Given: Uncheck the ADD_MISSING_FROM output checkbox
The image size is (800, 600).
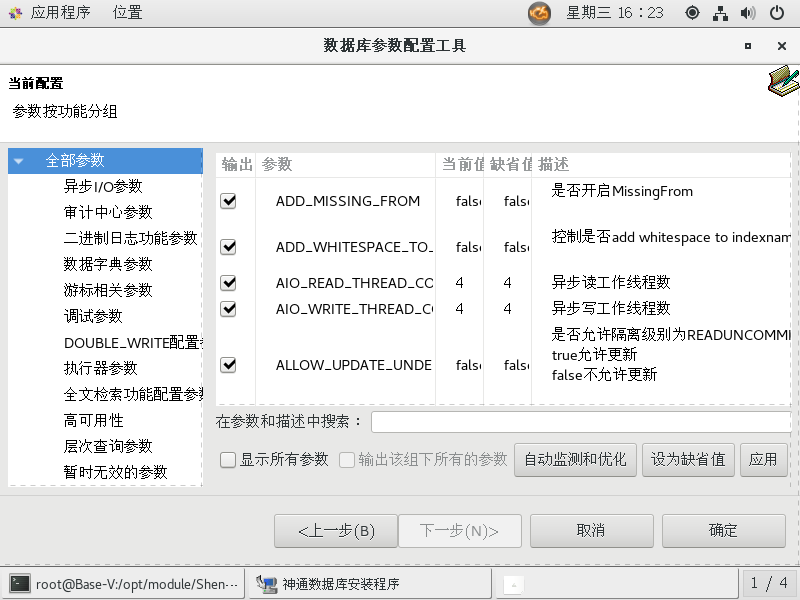Looking at the screenshot, I should click(228, 201).
